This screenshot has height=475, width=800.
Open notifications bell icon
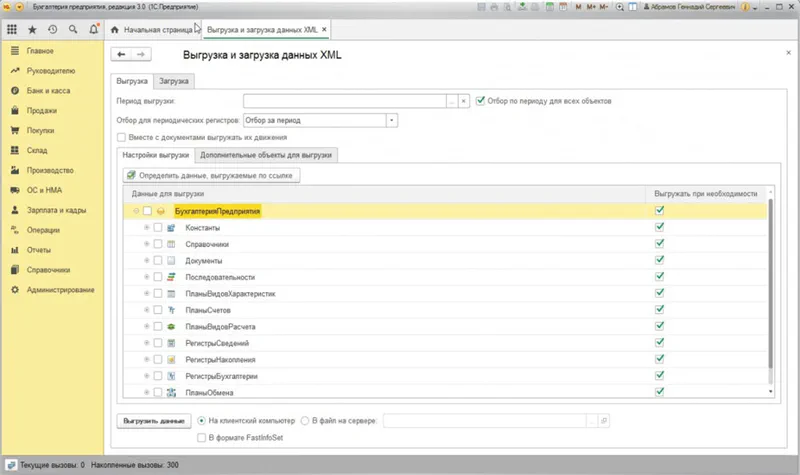[92, 29]
